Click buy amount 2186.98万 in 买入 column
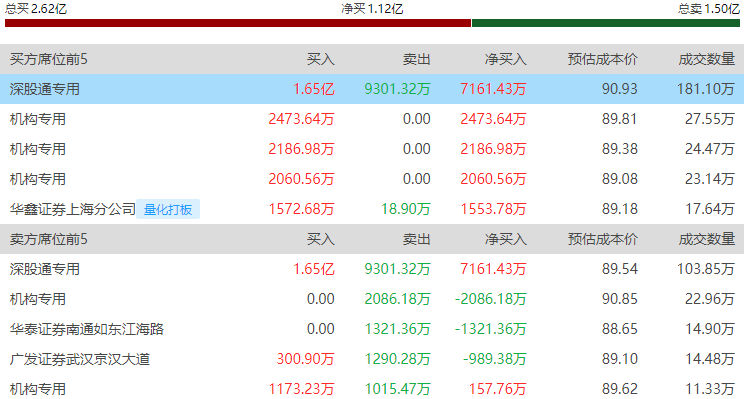 (301, 149)
